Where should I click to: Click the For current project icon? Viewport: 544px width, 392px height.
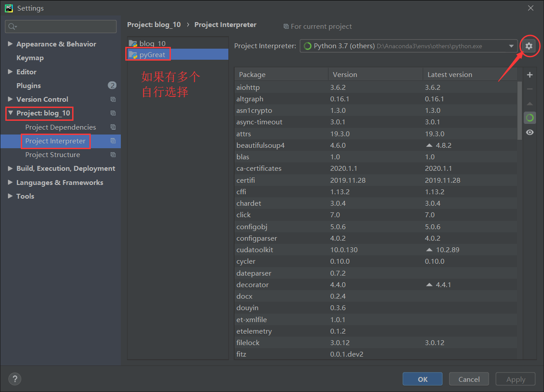point(286,27)
